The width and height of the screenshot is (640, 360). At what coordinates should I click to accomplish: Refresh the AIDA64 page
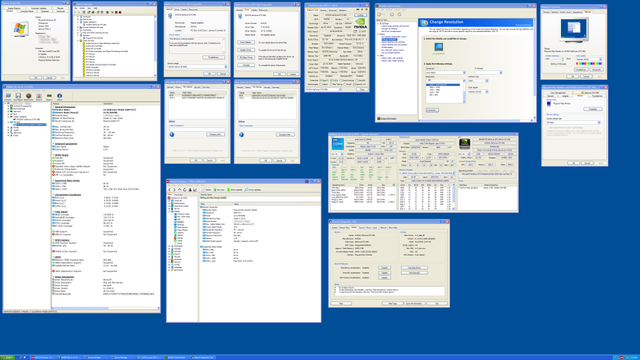click(x=185, y=190)
